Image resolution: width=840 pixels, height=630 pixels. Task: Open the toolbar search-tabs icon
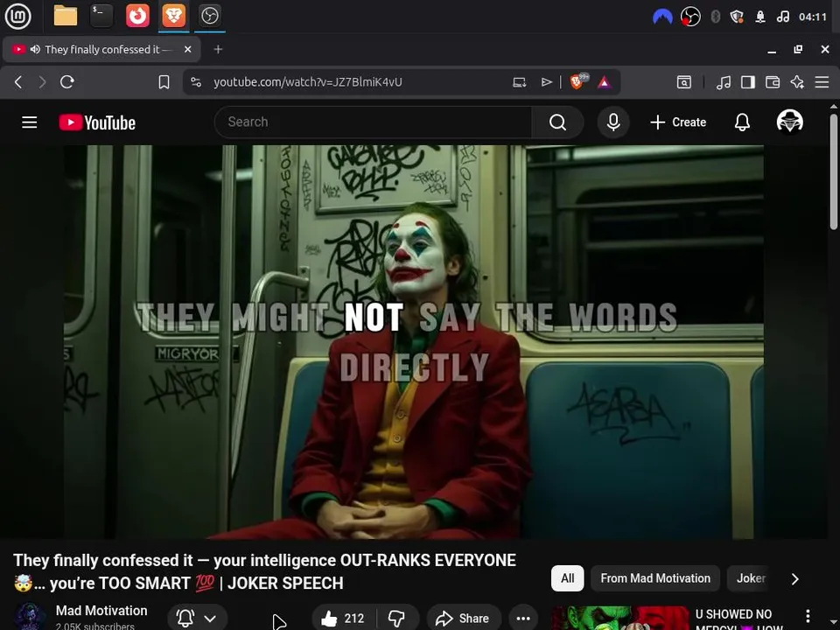click(684, 82)
